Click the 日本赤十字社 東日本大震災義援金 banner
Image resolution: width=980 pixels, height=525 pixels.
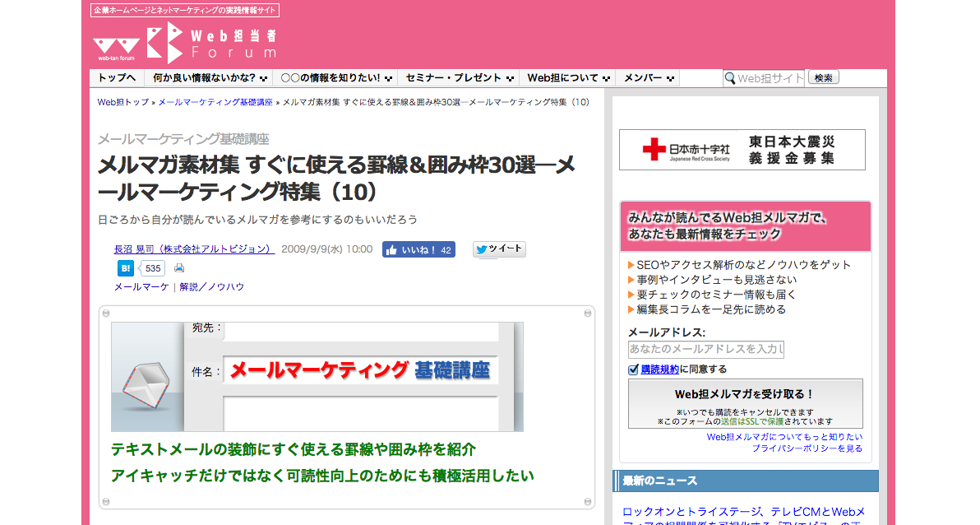(x=742, y=150)
